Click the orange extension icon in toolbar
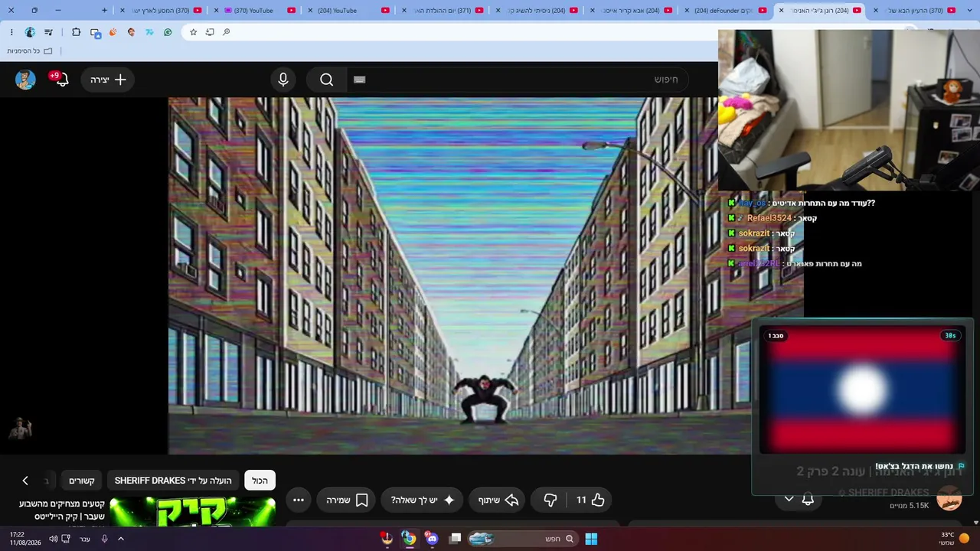Screen dimensions: 980x551 (113, 32)
